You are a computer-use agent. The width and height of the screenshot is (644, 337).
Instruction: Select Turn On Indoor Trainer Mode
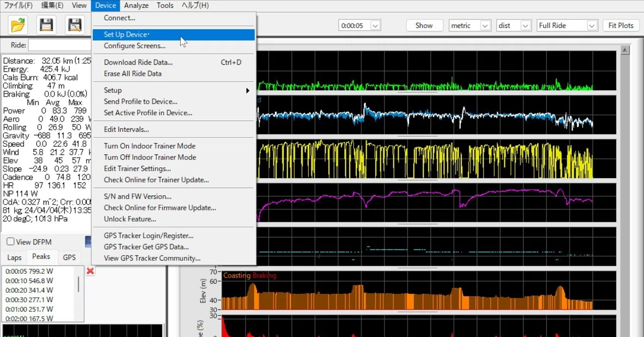pyautogui.click(x=174, y=146)
